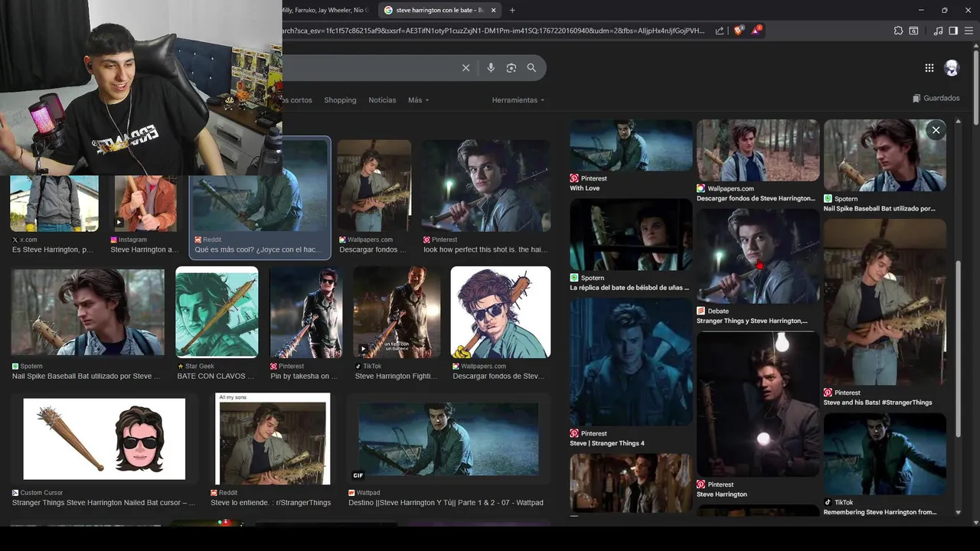This screenshot has height=551, width=980.
Task: Open the Wattpad GIF result thumbnail
Action: [448, 439]
